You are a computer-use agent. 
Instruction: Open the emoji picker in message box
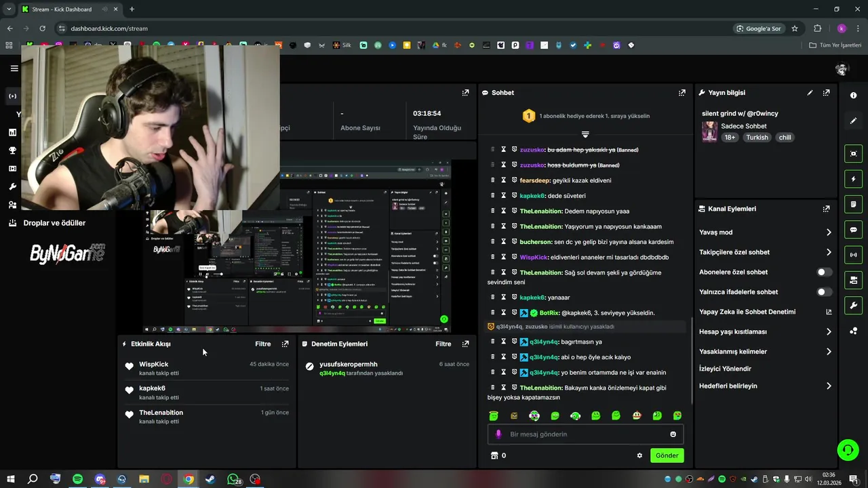pyautogui.click(x=673, y=434)
